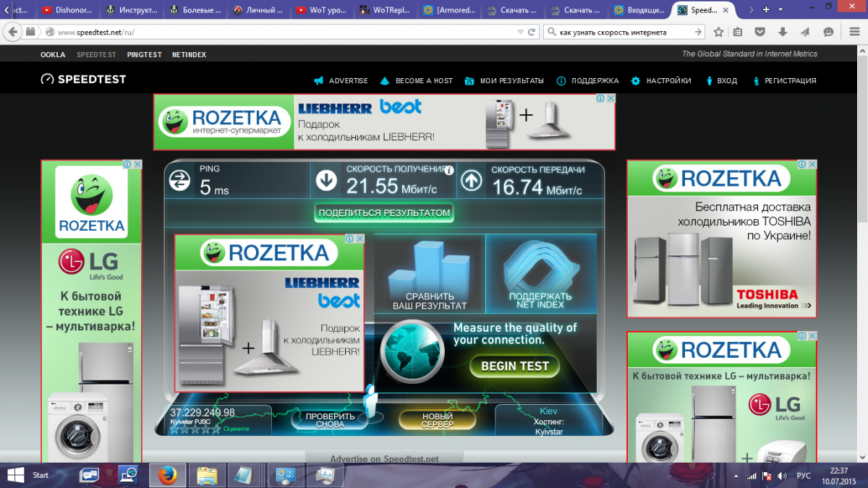The image size is (868, 488).
Task: Open the downloads arrow icon
Action: point(783,33)
